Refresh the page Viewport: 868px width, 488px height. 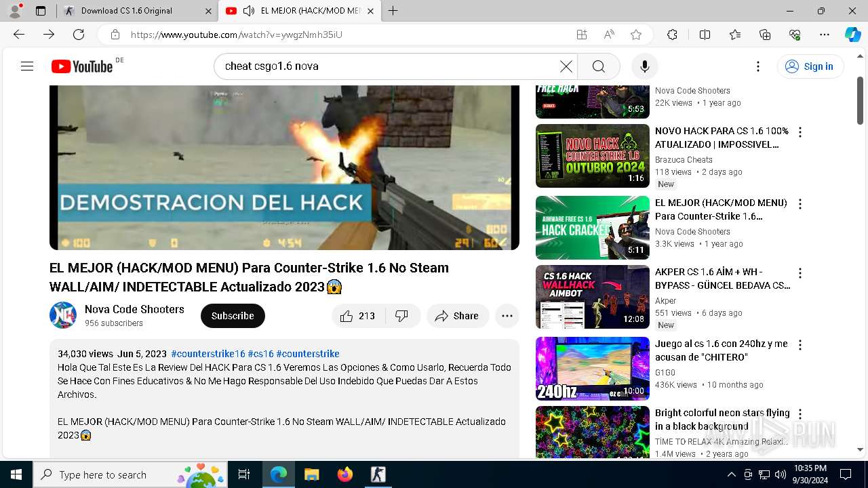(79, 35)
